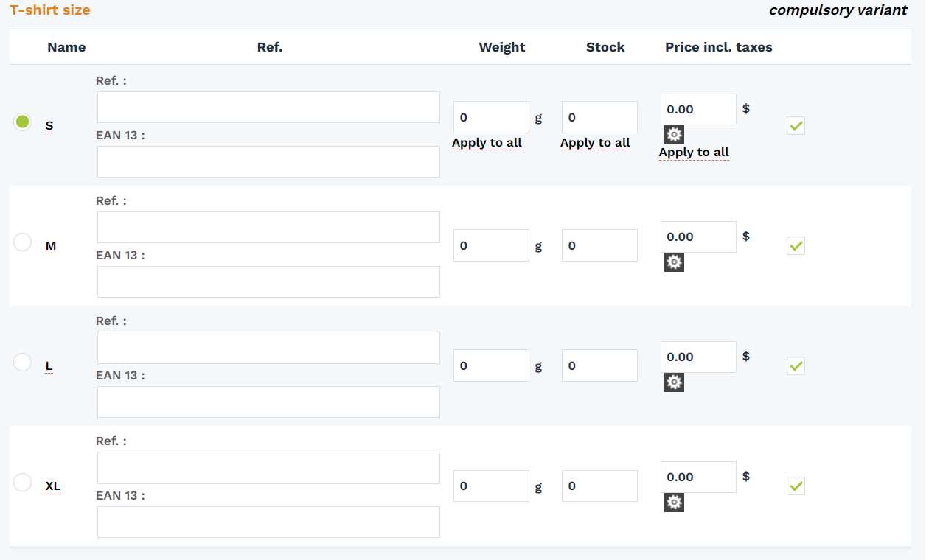Toggle the enabled checkbox for size S
929x560 pixels.
(796, 126)
